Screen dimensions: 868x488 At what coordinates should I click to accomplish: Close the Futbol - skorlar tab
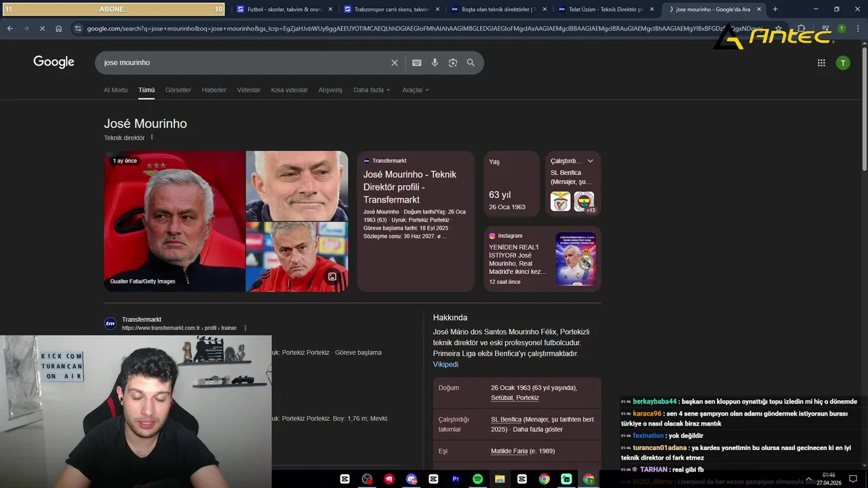tap(330, 9)
